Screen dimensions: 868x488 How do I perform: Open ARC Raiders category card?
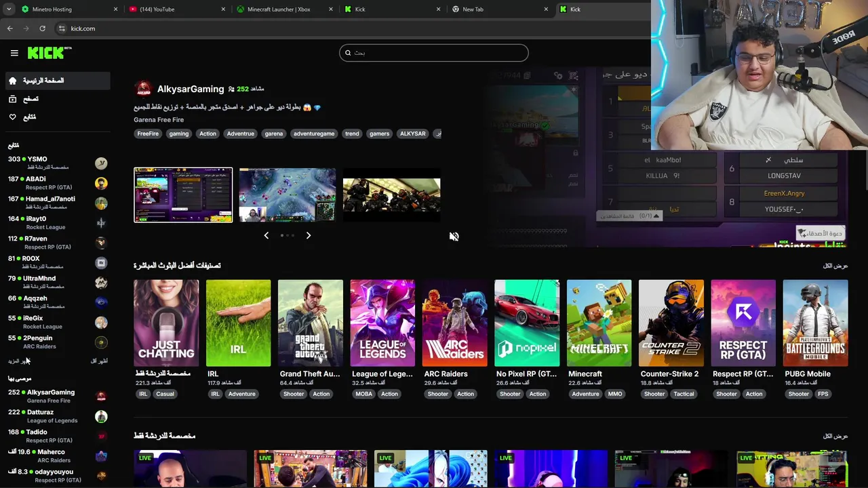point(454,323)
